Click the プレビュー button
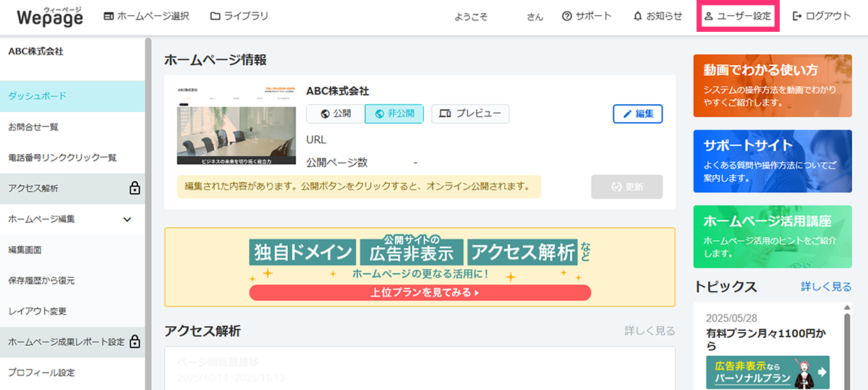The image size is (868, 390). (470, 114)
